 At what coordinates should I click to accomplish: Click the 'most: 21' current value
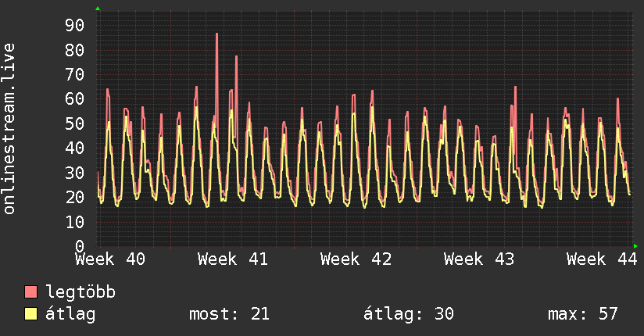click(229, 314)
